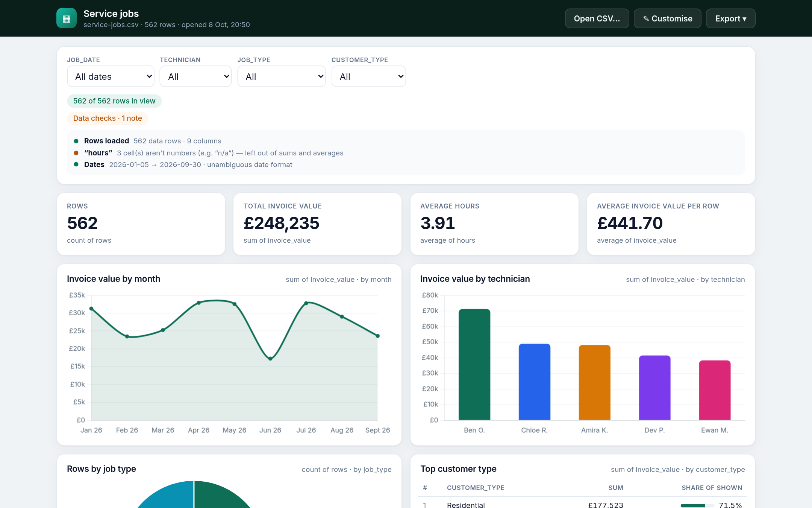Screen dimensions: 812x508
Task: Click the pencil icon on the Customise button
Action: (x=646, y=18)
